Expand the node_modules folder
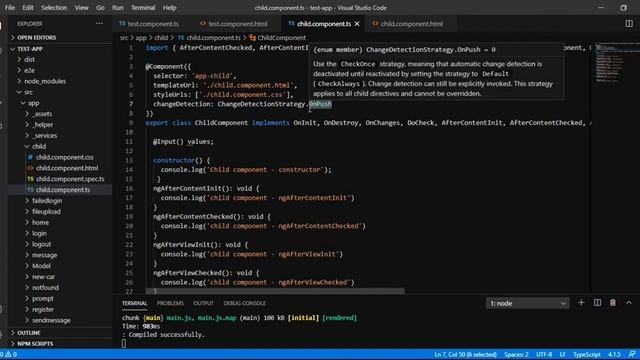 pos(60,81)
